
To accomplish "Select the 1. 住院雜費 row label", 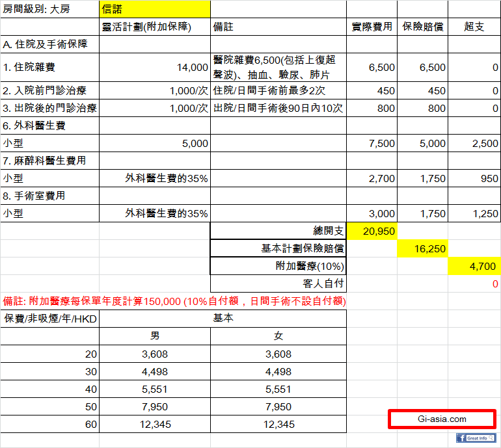I will pyautogui.click(x=50, y=68).
